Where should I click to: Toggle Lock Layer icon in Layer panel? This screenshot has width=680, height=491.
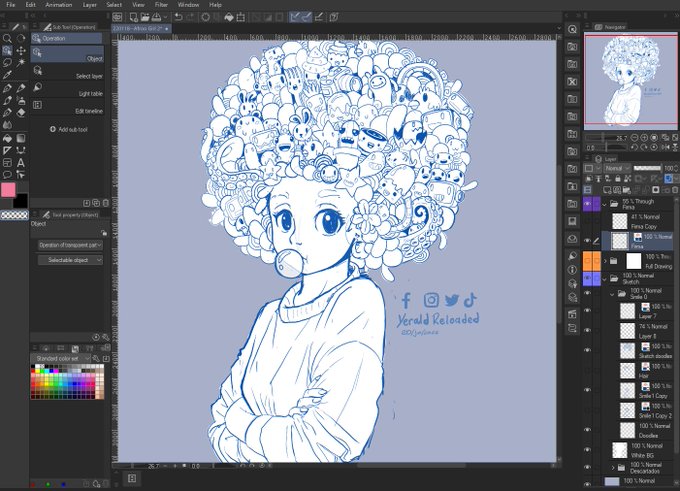pos(618,179)
